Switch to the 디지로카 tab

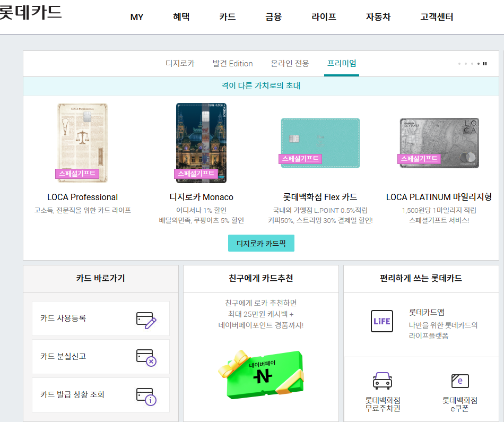click(x=180, y=63)
